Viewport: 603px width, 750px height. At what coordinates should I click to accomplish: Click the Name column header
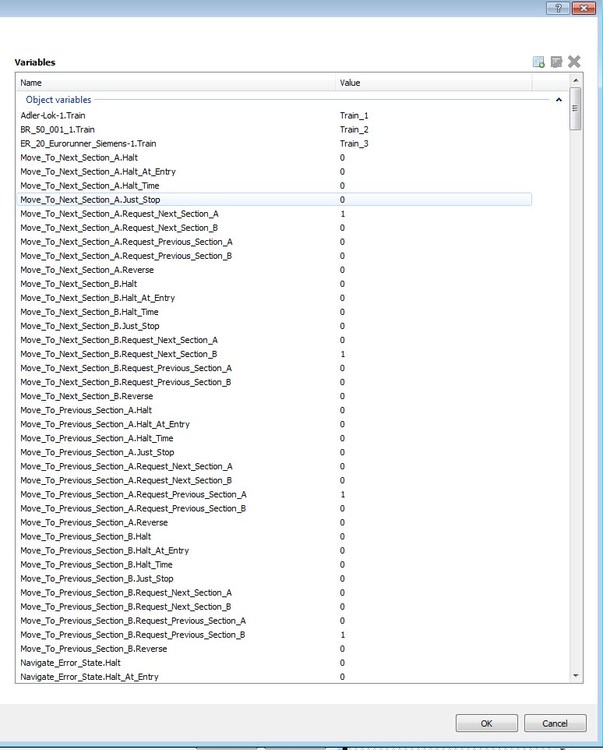click(x=176, y=83)
